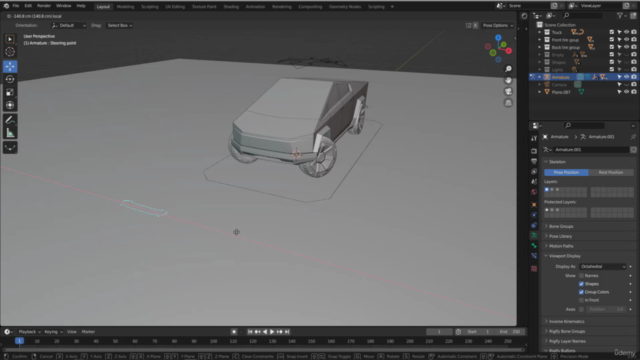The image size is (640, 360).
Task: Open the Edit menu
Action: point(28,6)
